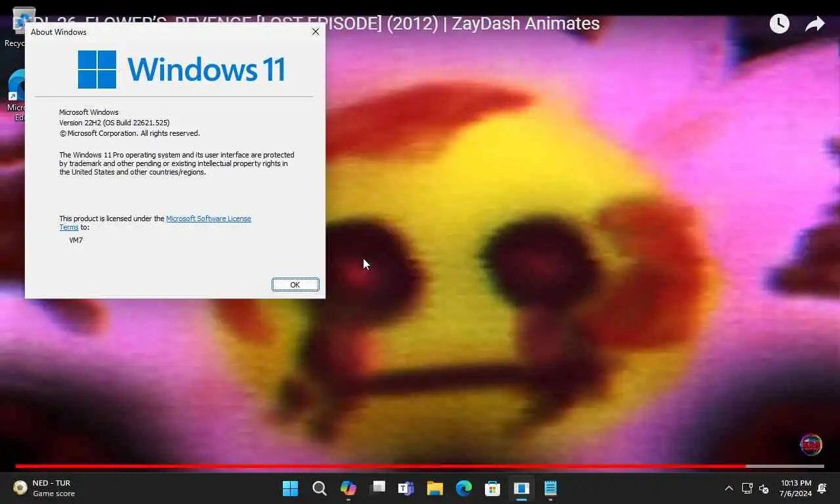Click the Microsoft Corporation copyright line

[x=129, y=133]
